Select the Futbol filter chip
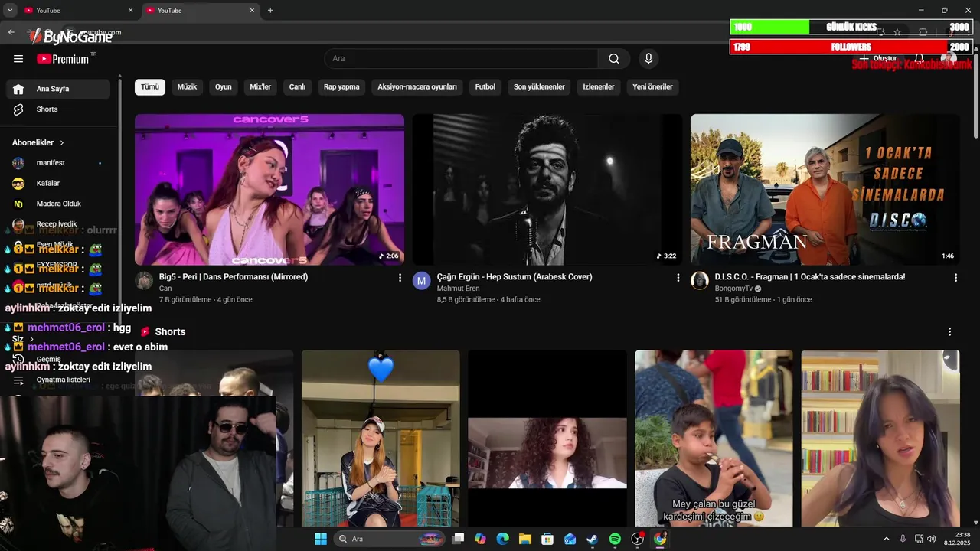This screenshot has height=551, width=980. coord(485,87)
